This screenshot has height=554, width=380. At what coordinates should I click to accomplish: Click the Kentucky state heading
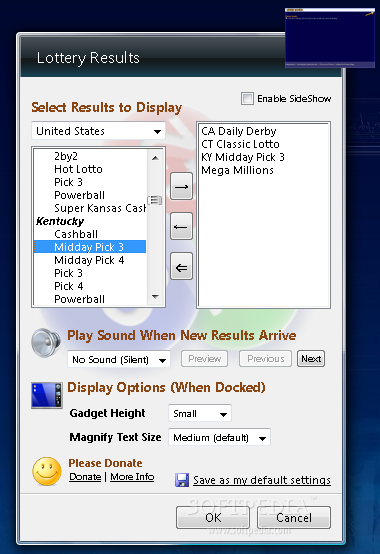point(60,221)
